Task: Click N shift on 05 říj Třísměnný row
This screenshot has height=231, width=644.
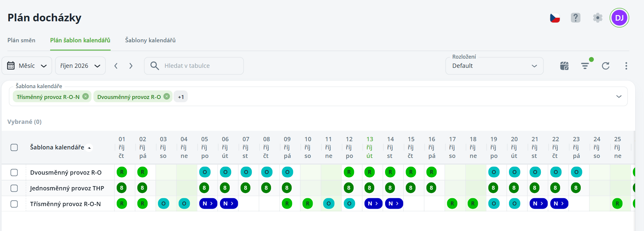Action: click(208, 203)
